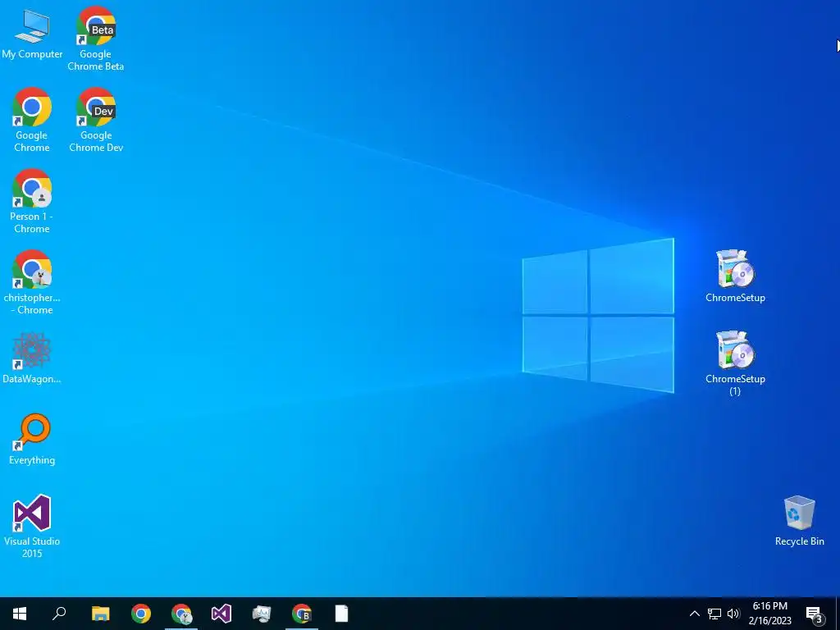Open taskbar search magnifier

[59, 614]
